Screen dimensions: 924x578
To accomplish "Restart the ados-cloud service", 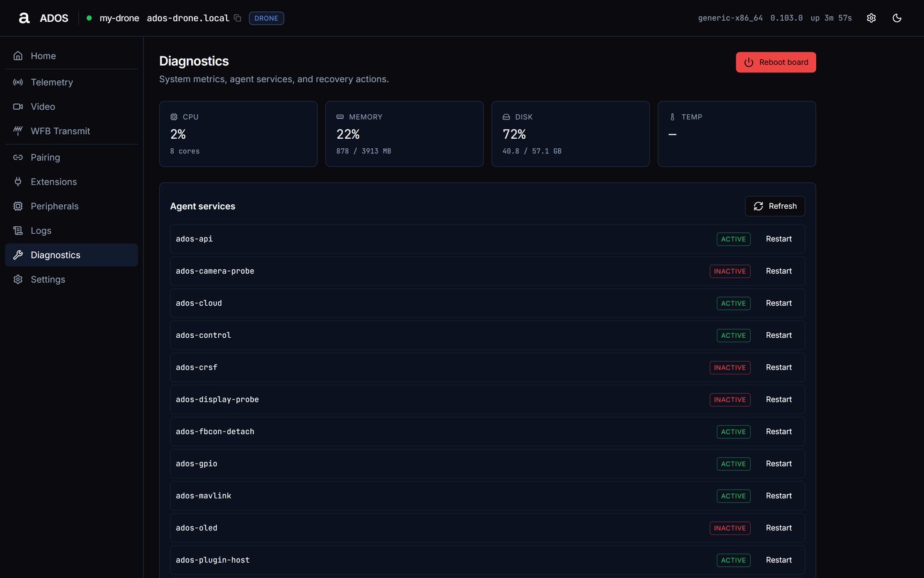I will click(779, 303).
